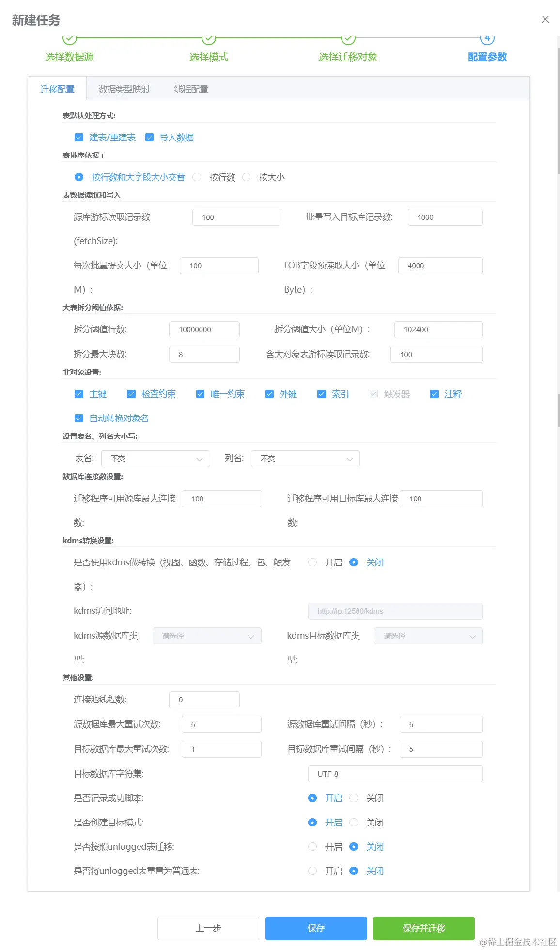Click the 批量写入目标库记录数 input field
Screen dimensions: 560x950
coord(445,218)
